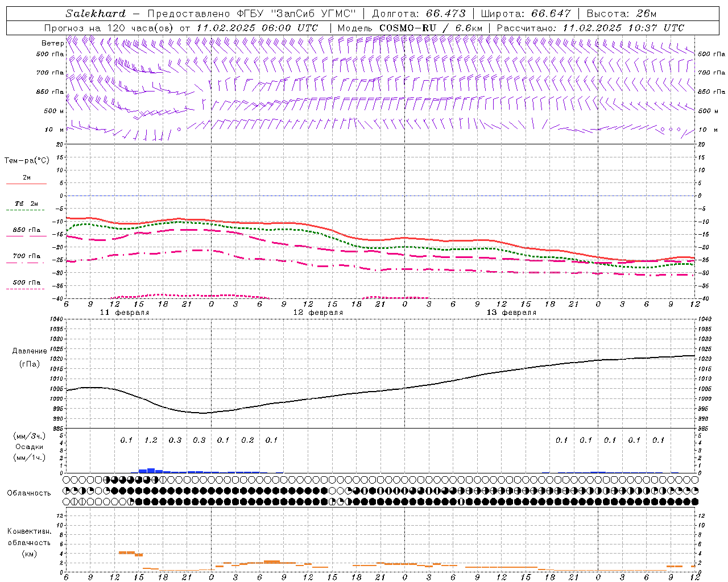This screenshot has width=728, height=582.
Task: Click the dashed line sample under Td 2м
Action: click(x=25, y=210)
